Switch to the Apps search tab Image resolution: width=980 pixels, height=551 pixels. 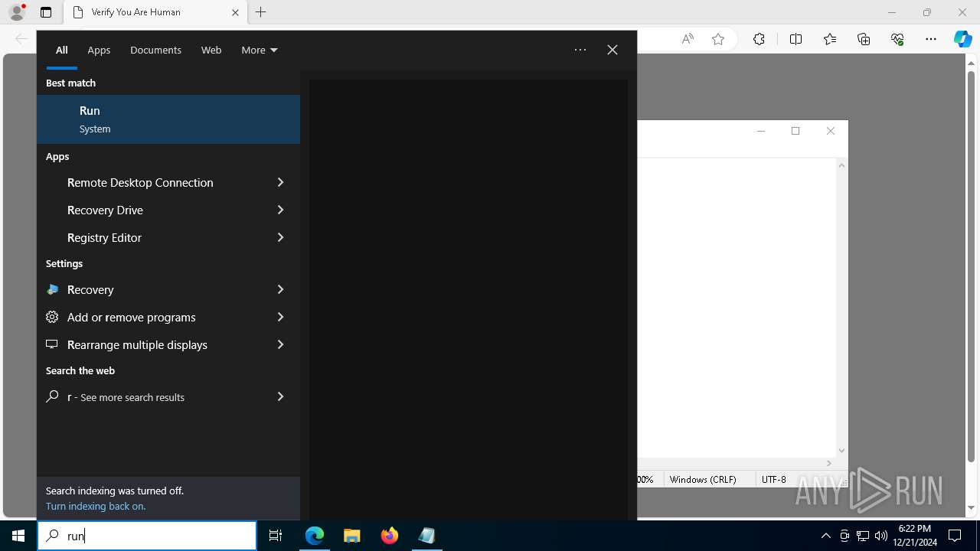(99, 50)
